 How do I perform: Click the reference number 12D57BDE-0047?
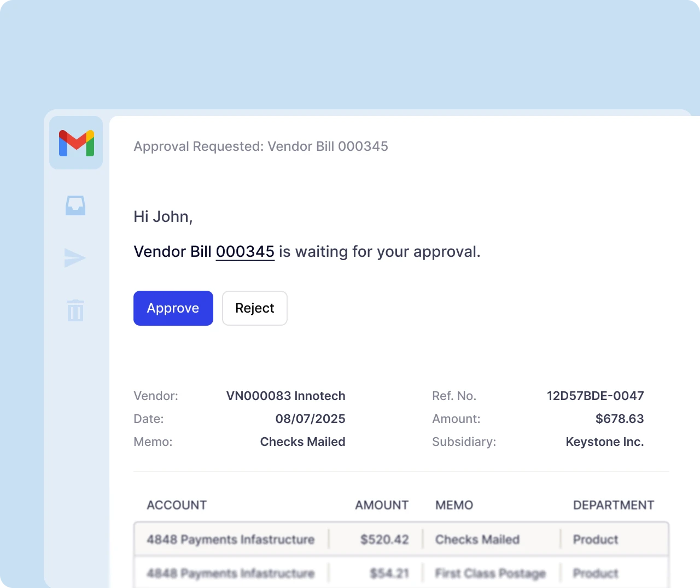point(595,396)
